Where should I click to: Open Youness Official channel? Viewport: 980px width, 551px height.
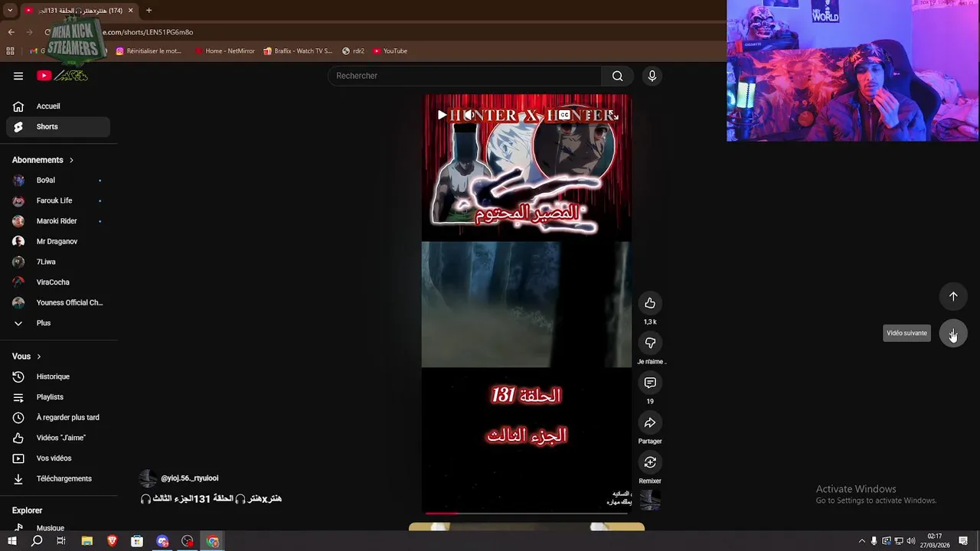point(58,303)
